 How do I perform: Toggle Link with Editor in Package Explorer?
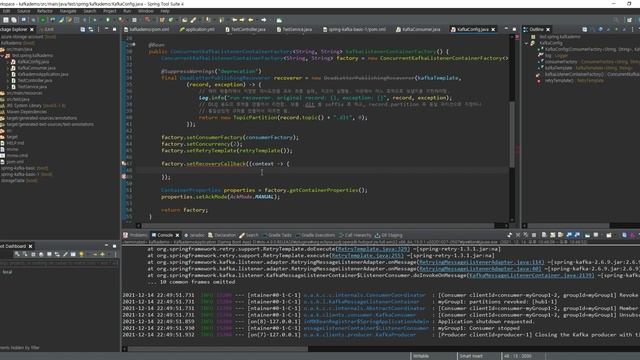coord(91,29)
